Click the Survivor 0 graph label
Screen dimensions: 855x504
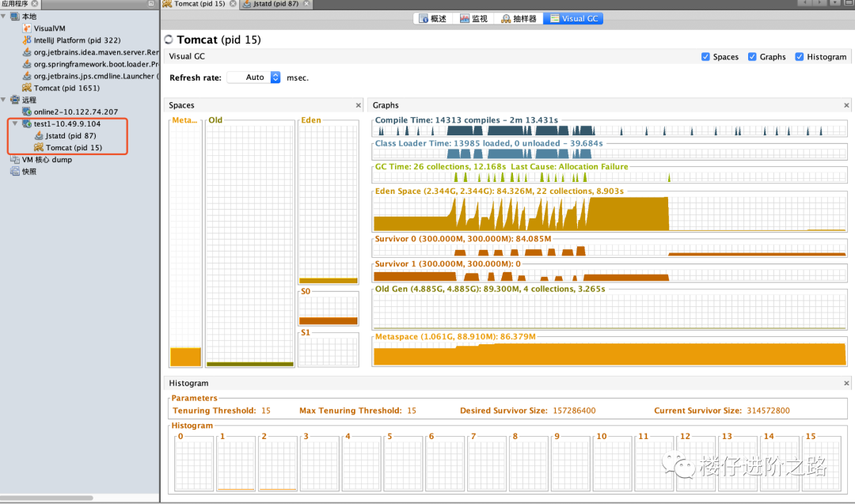click(463, 239)
